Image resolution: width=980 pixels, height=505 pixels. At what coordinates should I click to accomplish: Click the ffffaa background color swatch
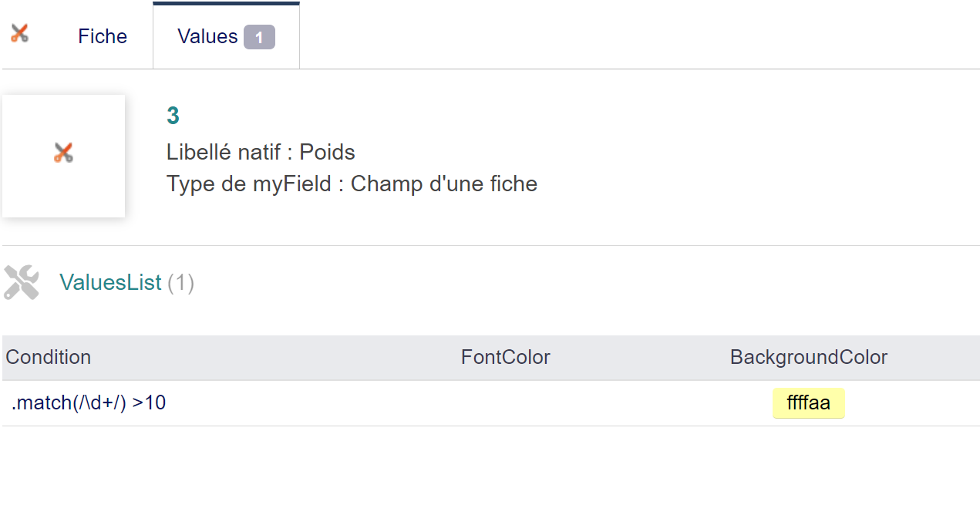click(809, 402)
